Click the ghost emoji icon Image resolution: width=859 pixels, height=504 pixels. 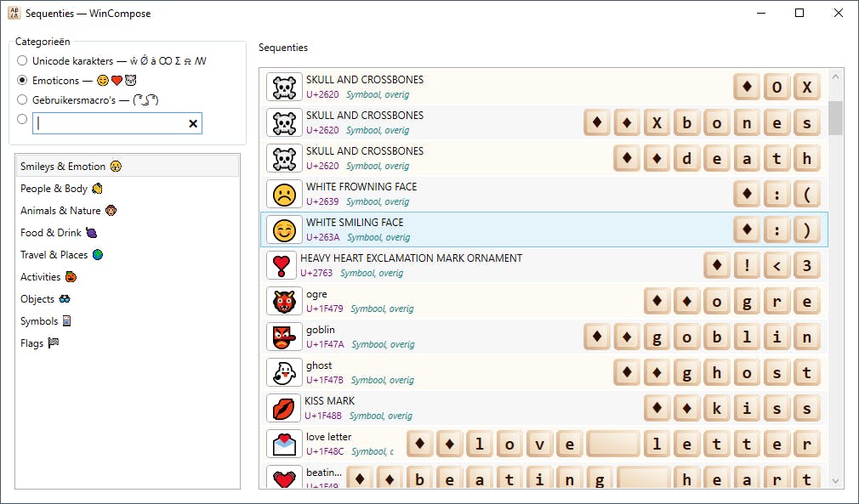[283, 371]
